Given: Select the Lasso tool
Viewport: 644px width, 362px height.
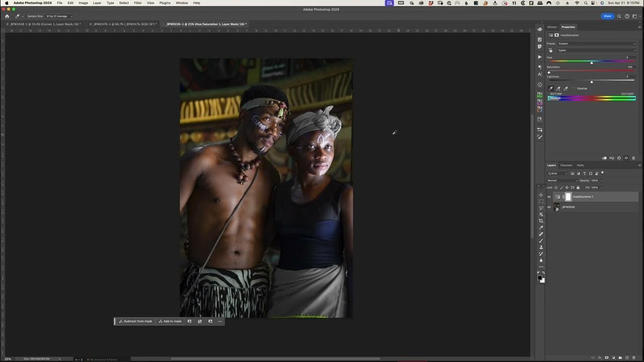Looking at the screenshot, I should 541,208.
